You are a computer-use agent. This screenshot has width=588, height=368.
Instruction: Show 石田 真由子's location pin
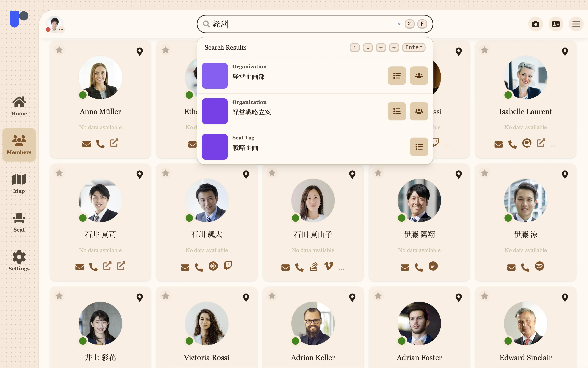[x=352, y=174]
